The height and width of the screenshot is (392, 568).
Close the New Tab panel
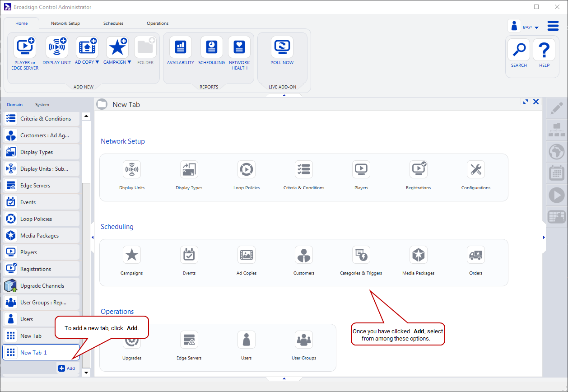coord(536,102)
